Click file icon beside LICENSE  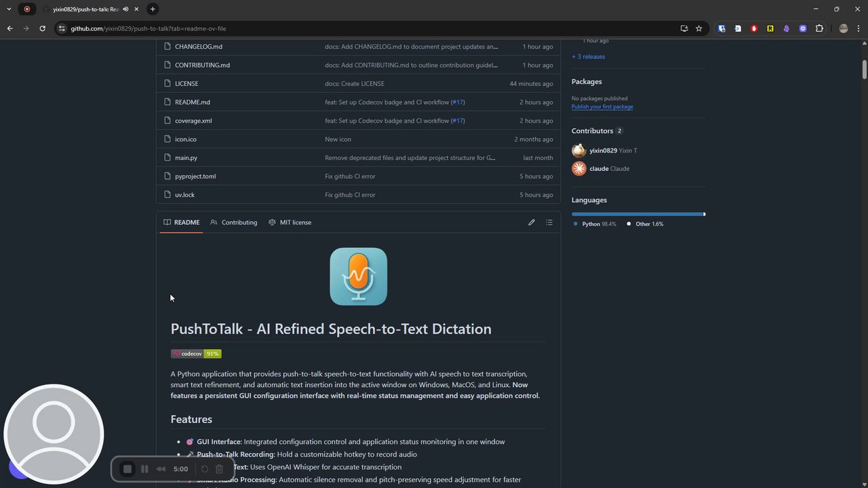166,83
